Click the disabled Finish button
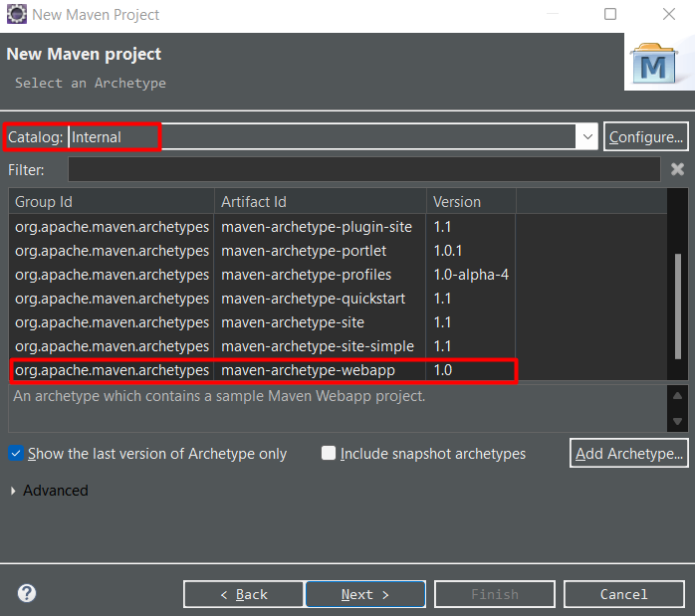Image resolution: width=695 pixels, height=616 pixels. (x=495, y=594)
